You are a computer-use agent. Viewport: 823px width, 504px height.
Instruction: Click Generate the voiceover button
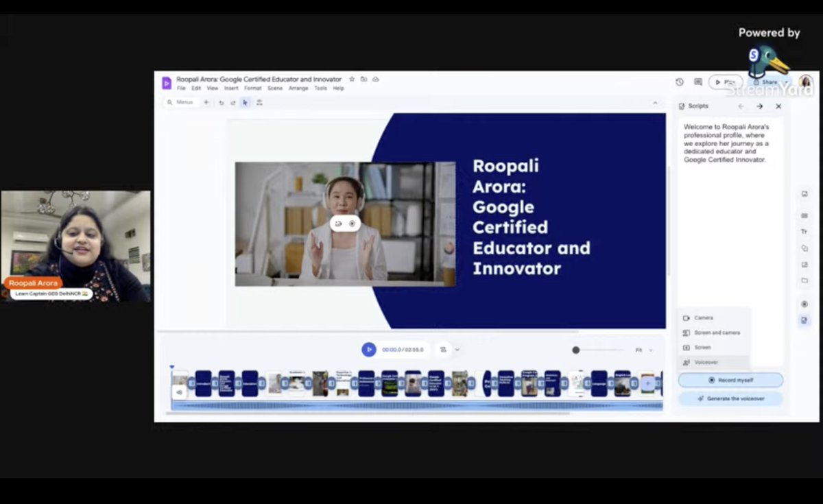[730, 398]
